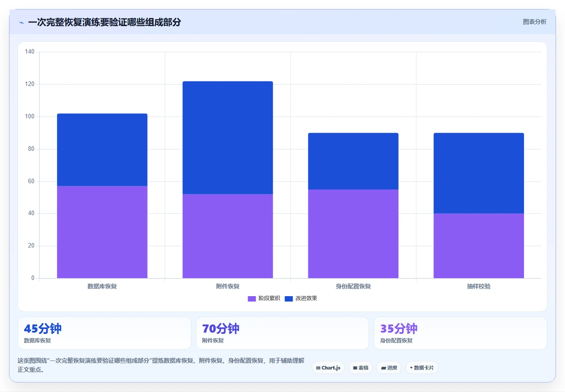
Task: Click the blue segment of 抽样校验 bar
Action: pos(479,173)
